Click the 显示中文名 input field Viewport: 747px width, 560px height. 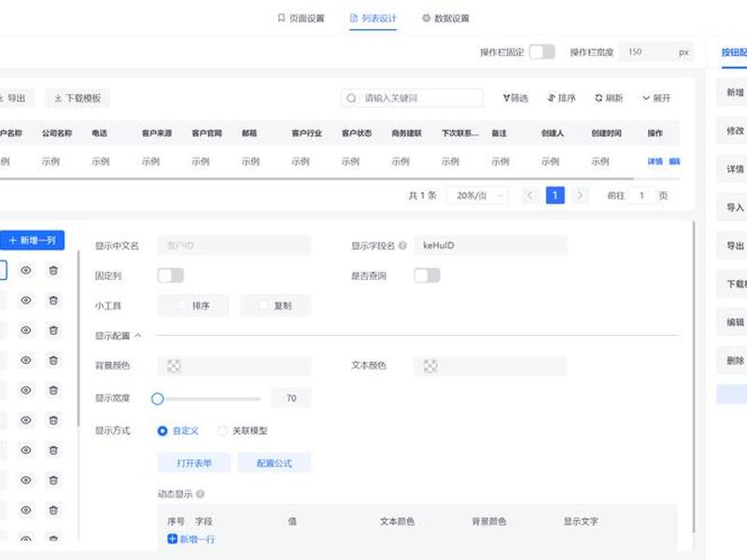tap(234, 245)
